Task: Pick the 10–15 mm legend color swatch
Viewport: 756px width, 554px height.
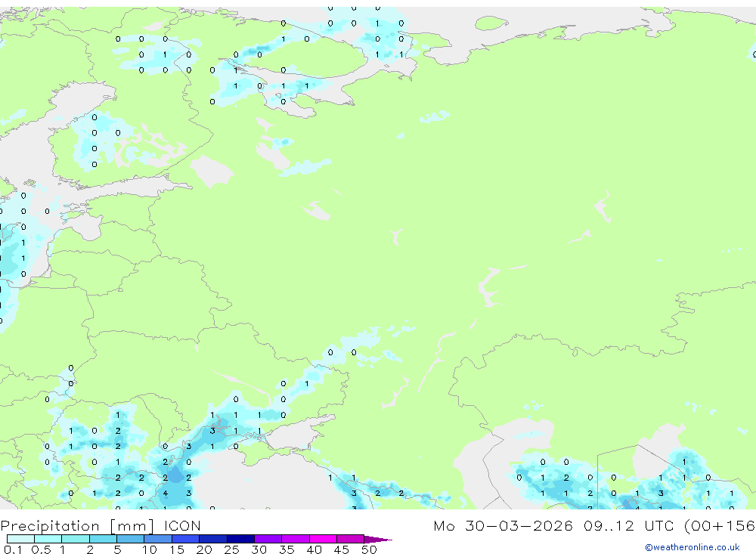Action: point(158,539)
